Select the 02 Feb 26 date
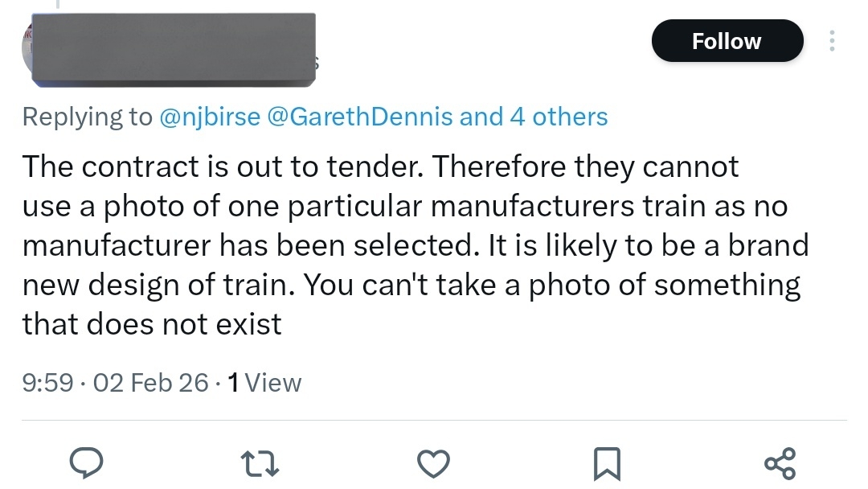Screen dimensions: 868x489 coord(151,383)
